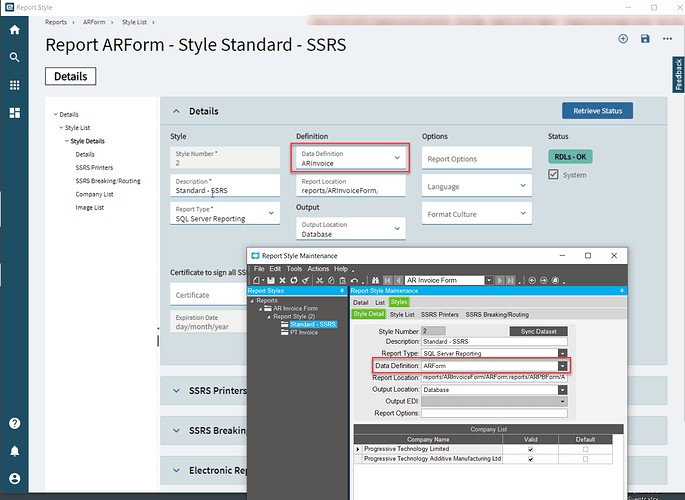Switch to SSRS Breaking/Routing tab

497,314
